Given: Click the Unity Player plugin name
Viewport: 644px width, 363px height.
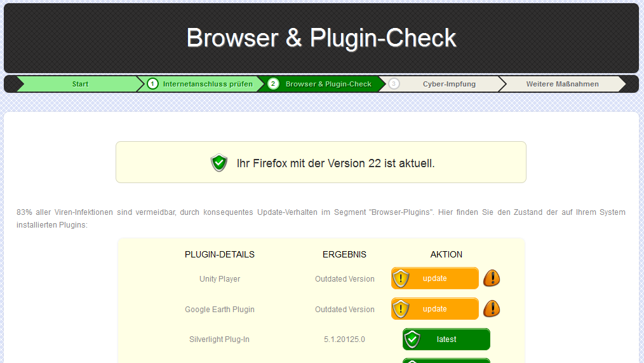Looking at the screenshot, I should pyautogui.click(x=220, y=279).
